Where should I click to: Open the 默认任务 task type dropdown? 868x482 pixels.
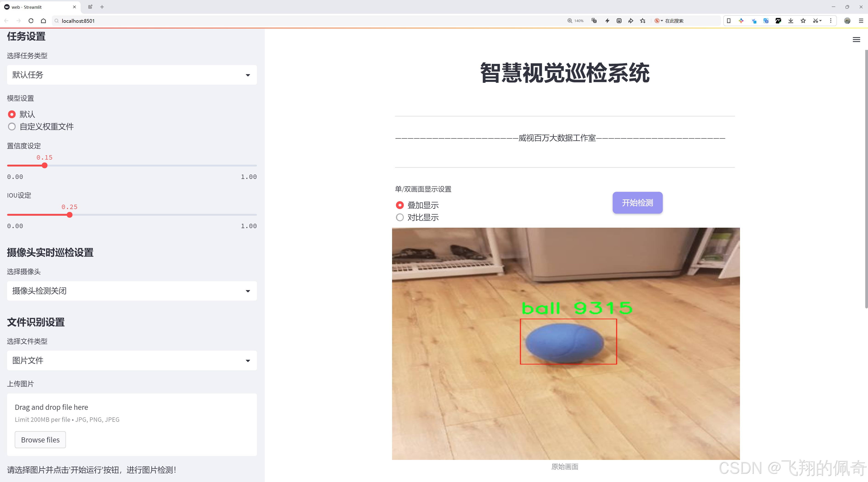(x=131, y=75)
